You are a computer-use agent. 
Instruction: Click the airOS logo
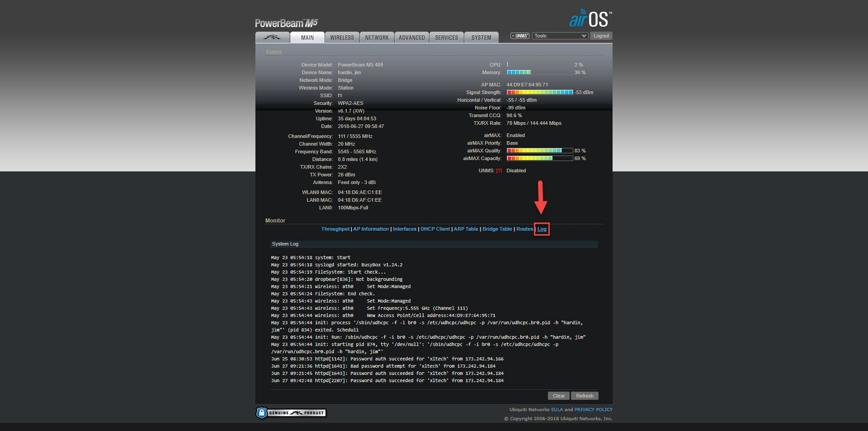[x=590, y=19]
